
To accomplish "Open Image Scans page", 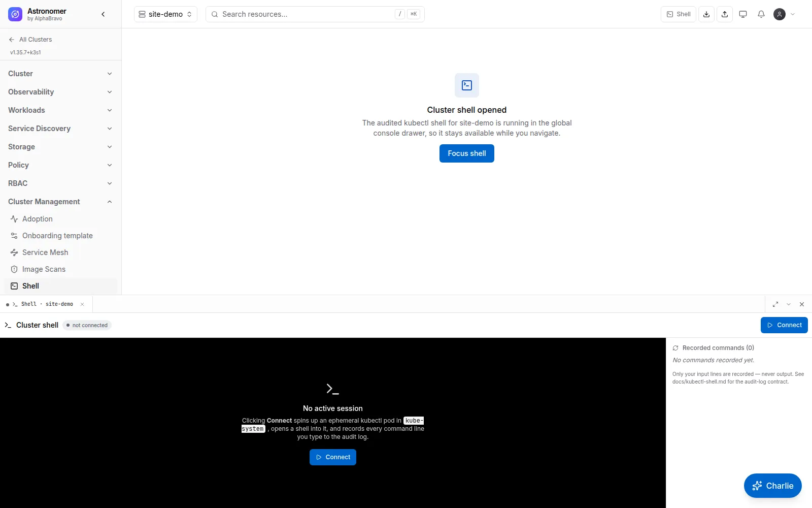I will coord(60,269).
